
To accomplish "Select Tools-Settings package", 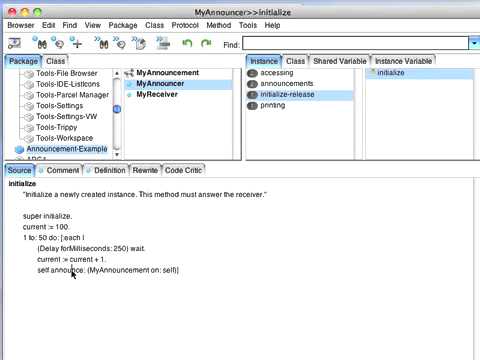I will pos(60,106).
